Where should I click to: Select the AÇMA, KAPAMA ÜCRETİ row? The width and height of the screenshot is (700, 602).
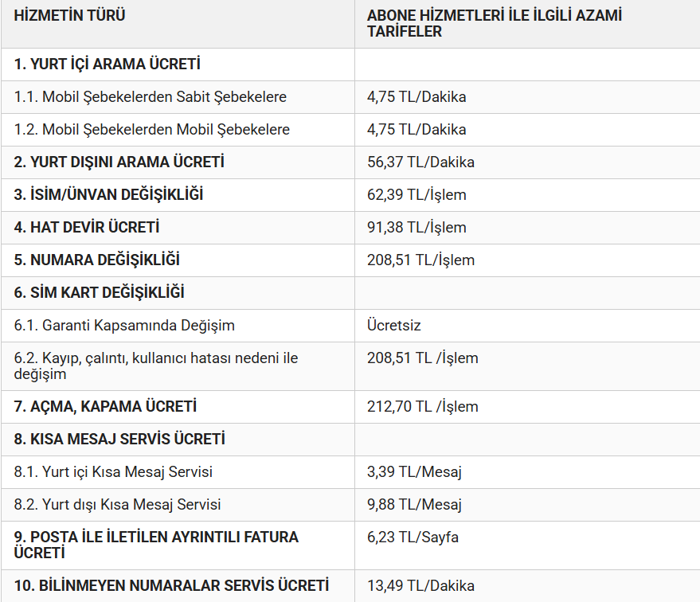coord(105,407)
